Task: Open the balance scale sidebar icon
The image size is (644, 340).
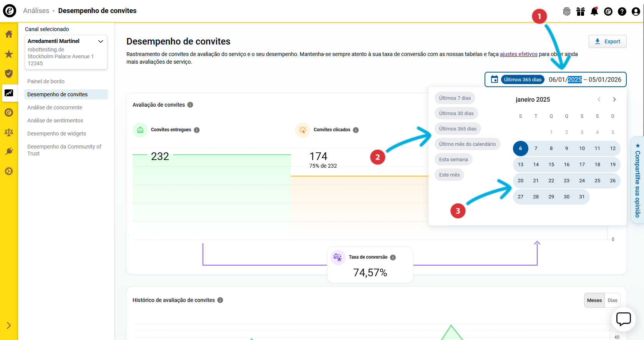Action: [9, 132]
